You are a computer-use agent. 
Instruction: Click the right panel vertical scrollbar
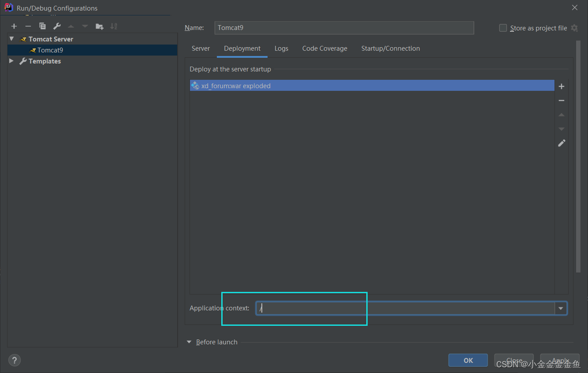(578, 157)
